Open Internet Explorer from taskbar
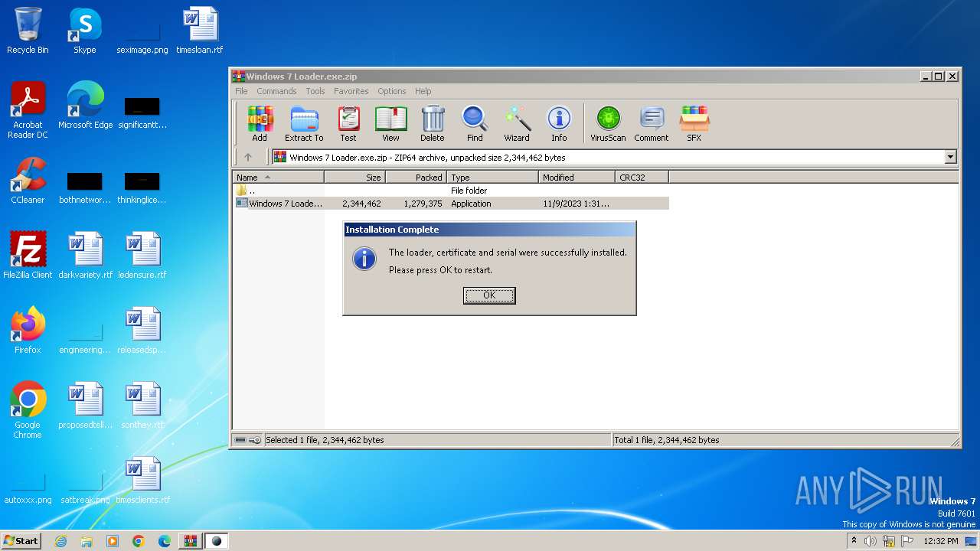 click(61, 541)
